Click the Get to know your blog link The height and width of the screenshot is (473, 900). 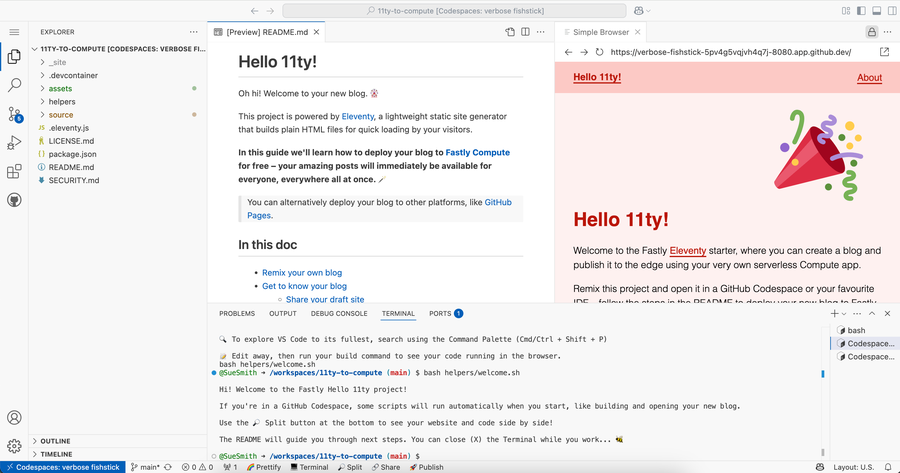pyautogui.click(x=304, y=286)
